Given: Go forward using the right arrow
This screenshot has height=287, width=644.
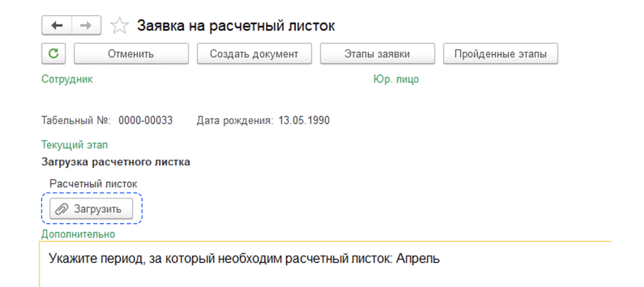Looking at the screenshot, I should click(86, 25).
